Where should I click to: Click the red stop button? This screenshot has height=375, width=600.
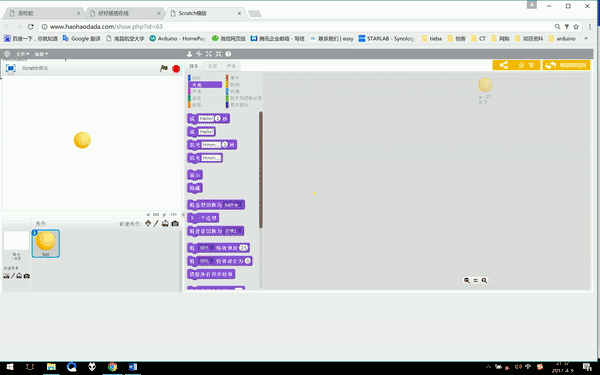[x=176, y=69]
